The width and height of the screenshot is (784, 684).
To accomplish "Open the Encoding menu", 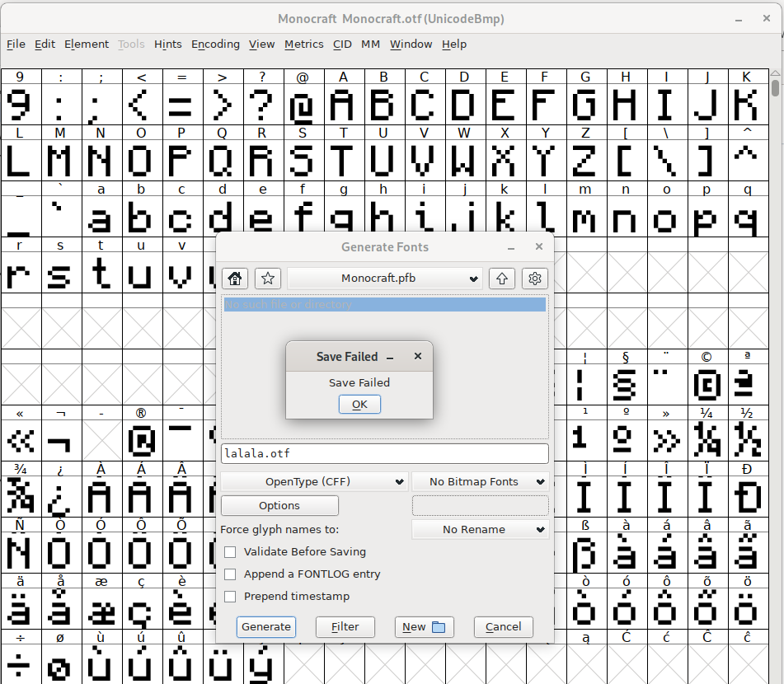I will (215, 45).
